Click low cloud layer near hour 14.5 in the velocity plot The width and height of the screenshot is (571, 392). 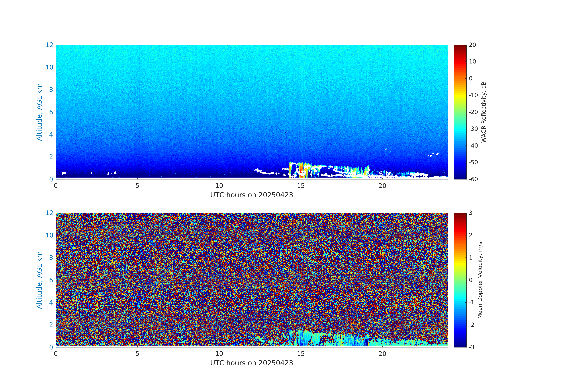coord(291,338)
